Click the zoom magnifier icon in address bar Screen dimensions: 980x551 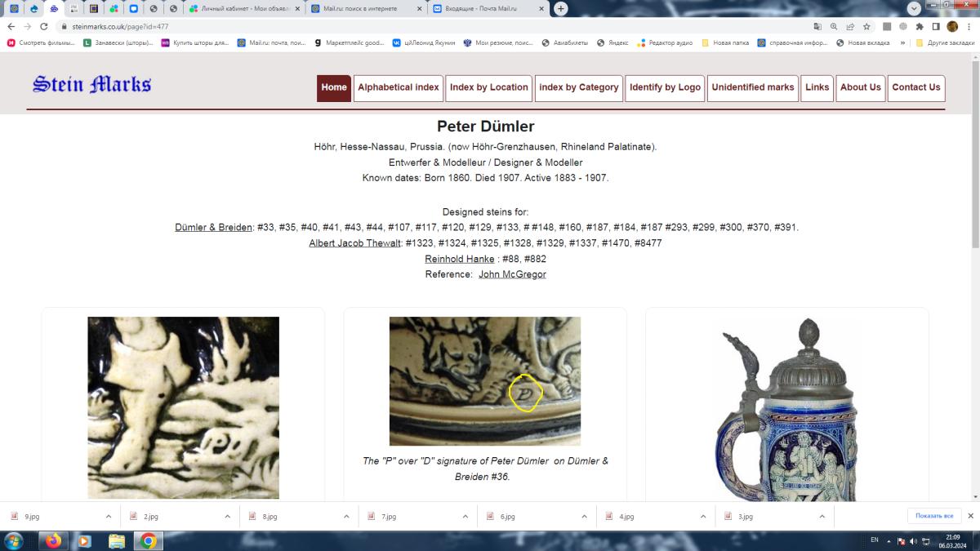[x=834, y=26]
